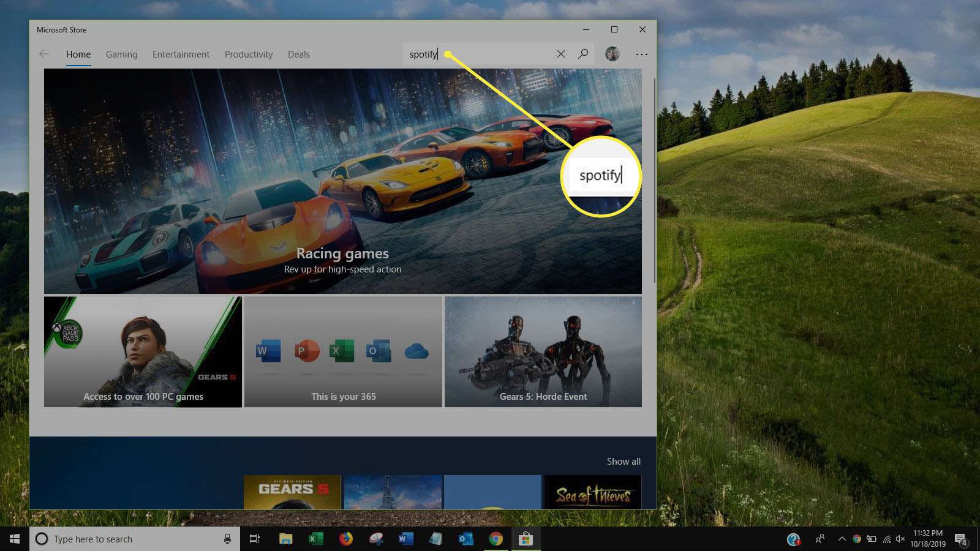Click the Cortana microphone icon
This screenshot has height=551, width=980.
pyautogui.click(x=227, y=539)
